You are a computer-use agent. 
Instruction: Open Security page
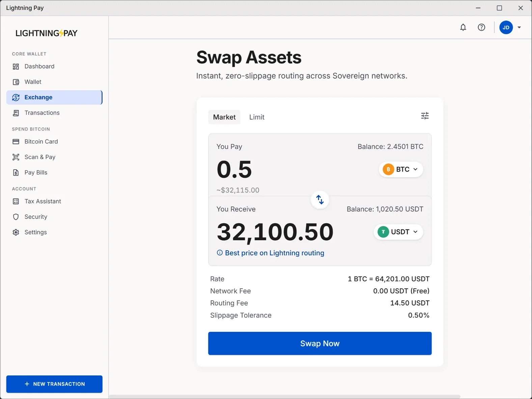coord(54,217)
